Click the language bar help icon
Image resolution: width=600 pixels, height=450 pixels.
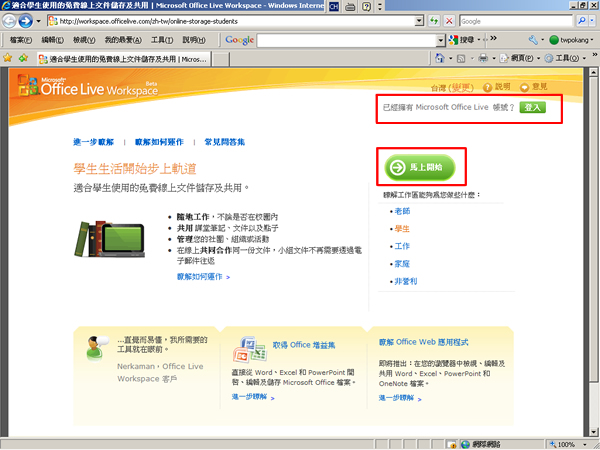click(366, 6)
